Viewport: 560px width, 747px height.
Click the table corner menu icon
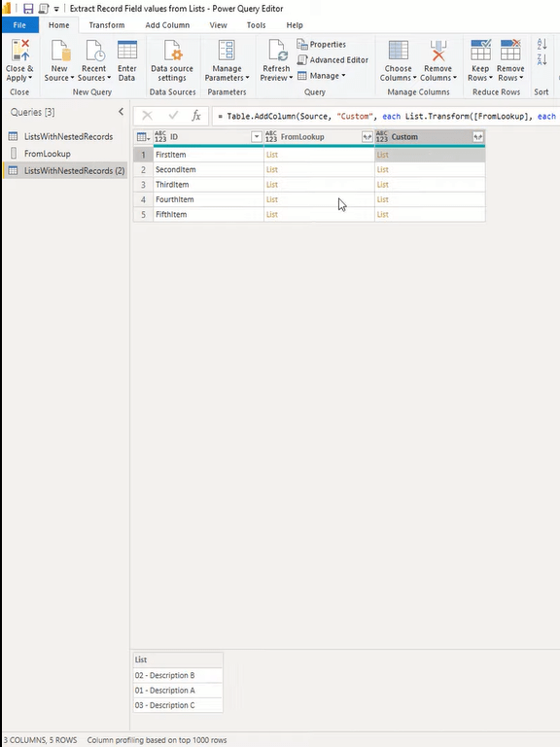pyautogui.click(x=143, y=137)
